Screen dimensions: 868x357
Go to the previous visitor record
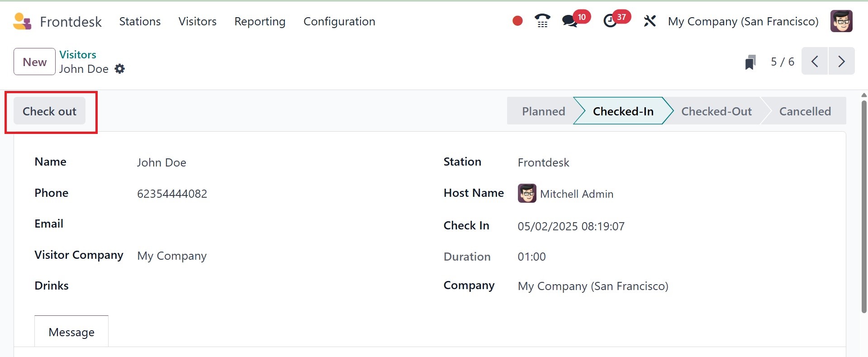coord(815,61)
